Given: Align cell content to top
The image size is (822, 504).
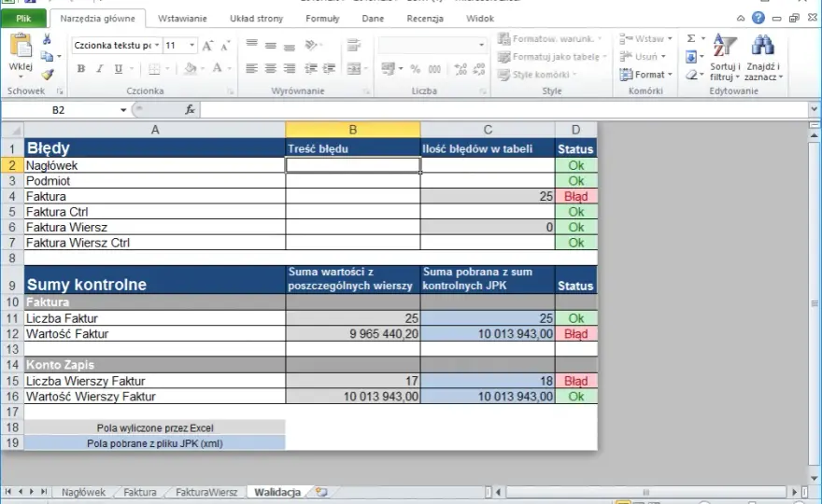Looking at the screenshot, I should click(251, 44).
